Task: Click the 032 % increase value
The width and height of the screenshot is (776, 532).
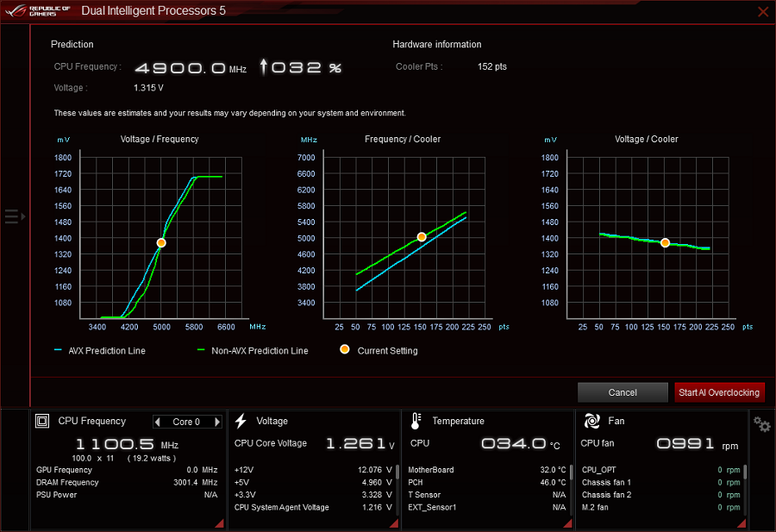Action: click(306, 67)
